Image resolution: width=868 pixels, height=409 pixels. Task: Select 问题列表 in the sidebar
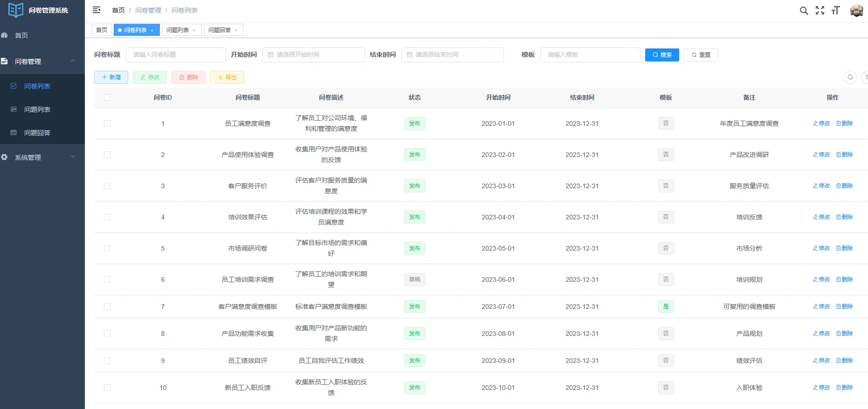click(x=42, y=109)
